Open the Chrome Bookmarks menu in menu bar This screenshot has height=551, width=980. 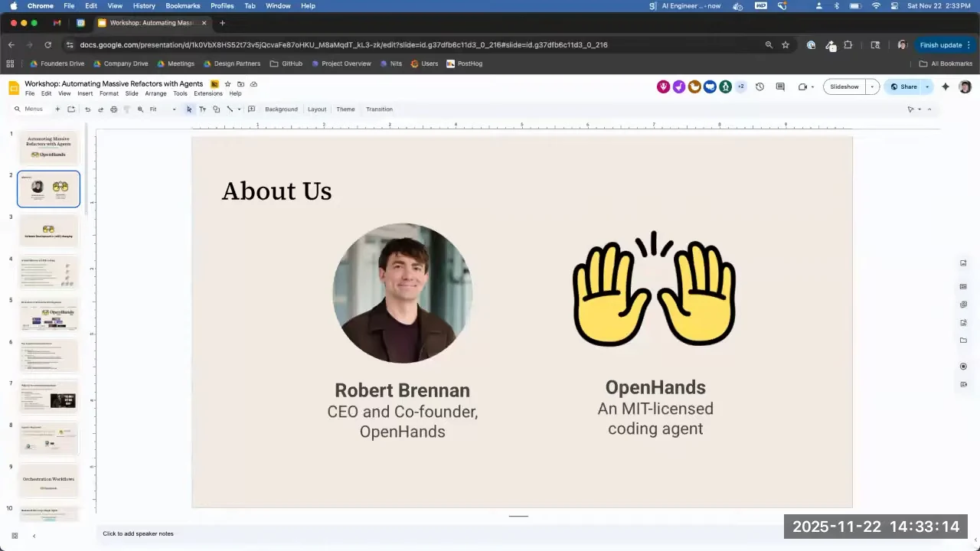pos(182,5)
